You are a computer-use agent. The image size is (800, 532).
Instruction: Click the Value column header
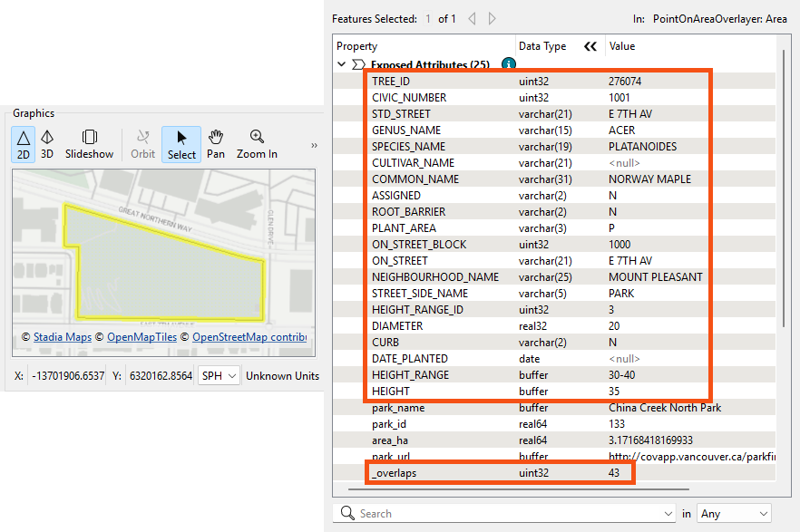click(622, 46)
